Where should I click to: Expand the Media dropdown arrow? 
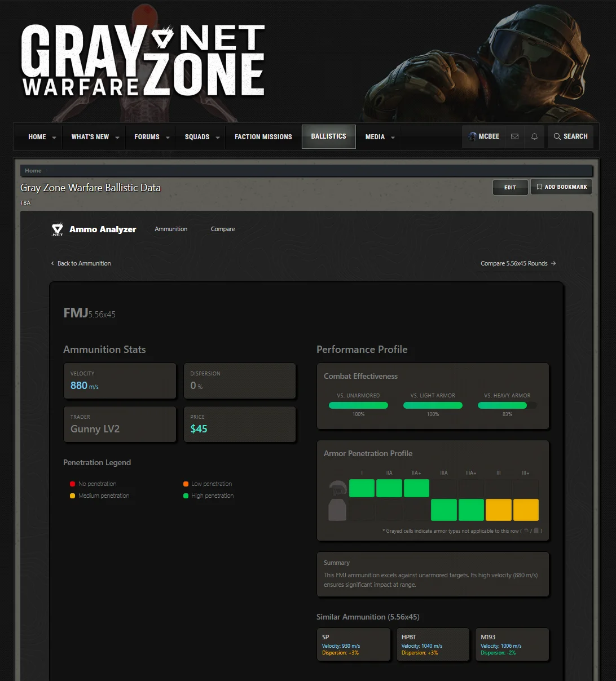click(393, 137)
